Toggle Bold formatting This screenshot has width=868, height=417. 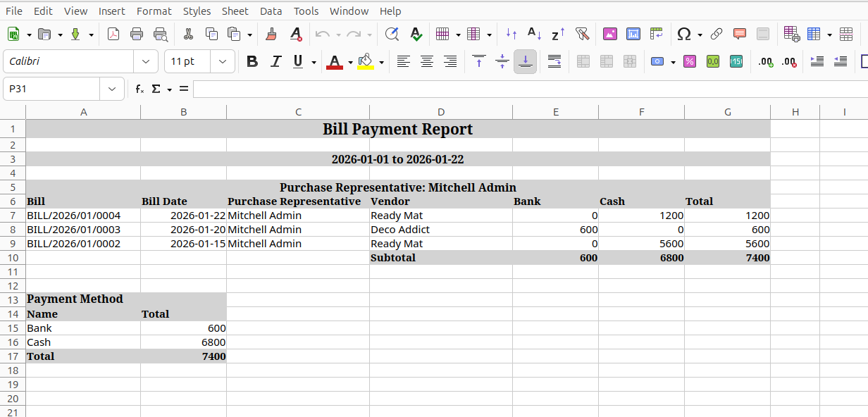(x=252, y=61)
